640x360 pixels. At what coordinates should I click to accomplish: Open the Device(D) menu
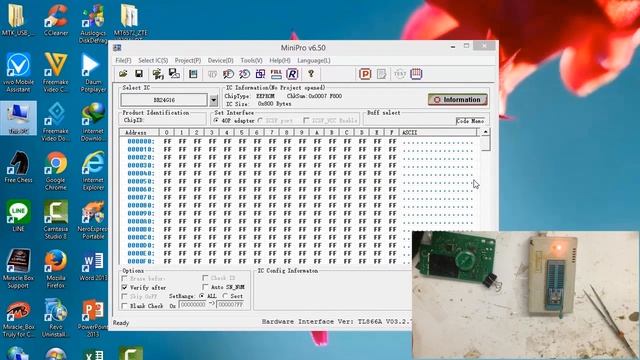(220, 60)
